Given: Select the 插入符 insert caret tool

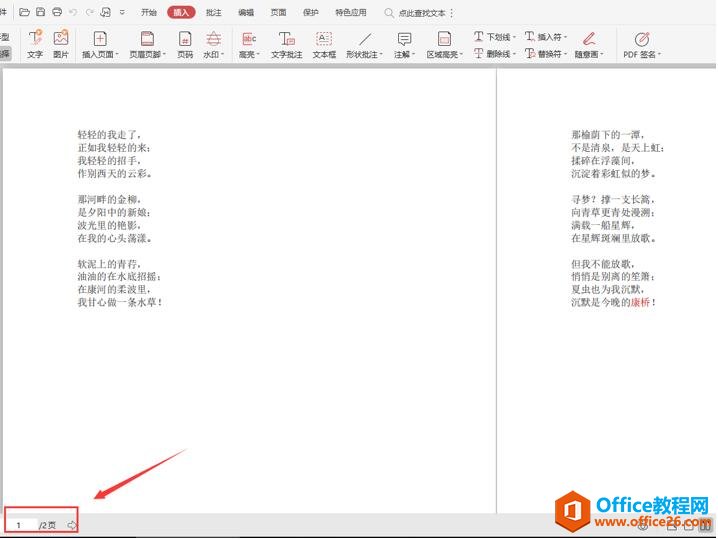Looking at the screenshot, I should click(x=546, y=36).
